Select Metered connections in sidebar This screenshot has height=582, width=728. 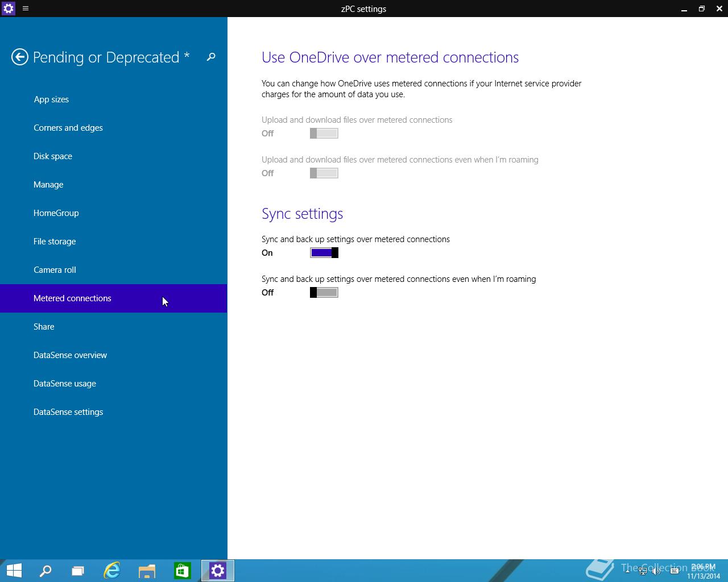[x=114, y=298]
